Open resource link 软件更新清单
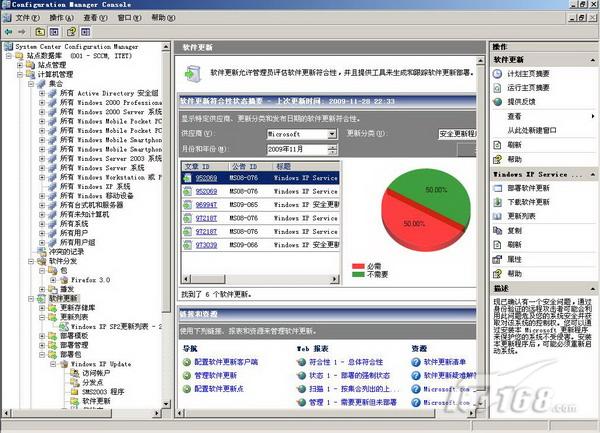Viewport: 600px width, 433px height. click(445, 362)
